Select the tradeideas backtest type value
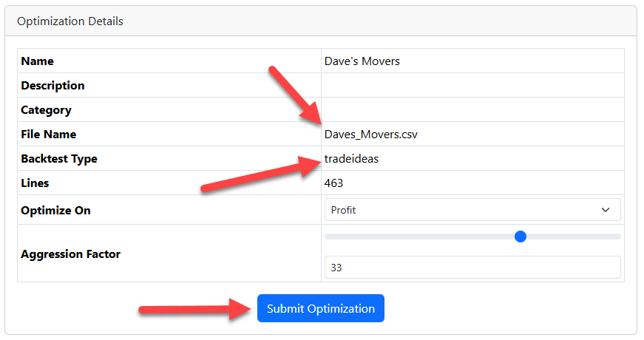The image size is (644, 340). [351, 158]
